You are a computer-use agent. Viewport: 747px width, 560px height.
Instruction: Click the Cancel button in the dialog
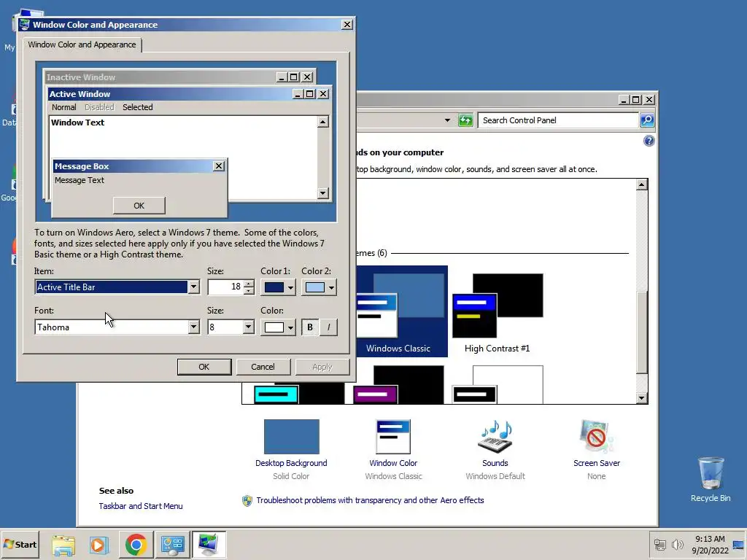263,367
